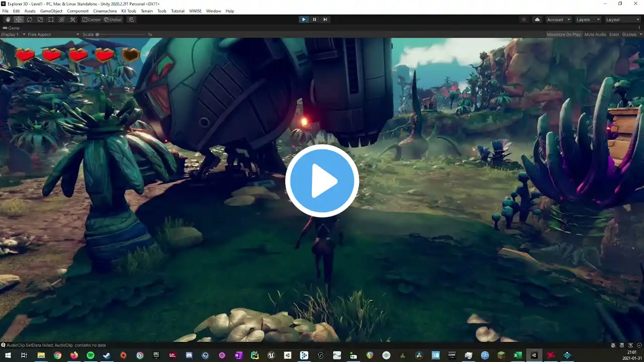Select the Scale tool
644x362 pixels.
click(40, 20)
